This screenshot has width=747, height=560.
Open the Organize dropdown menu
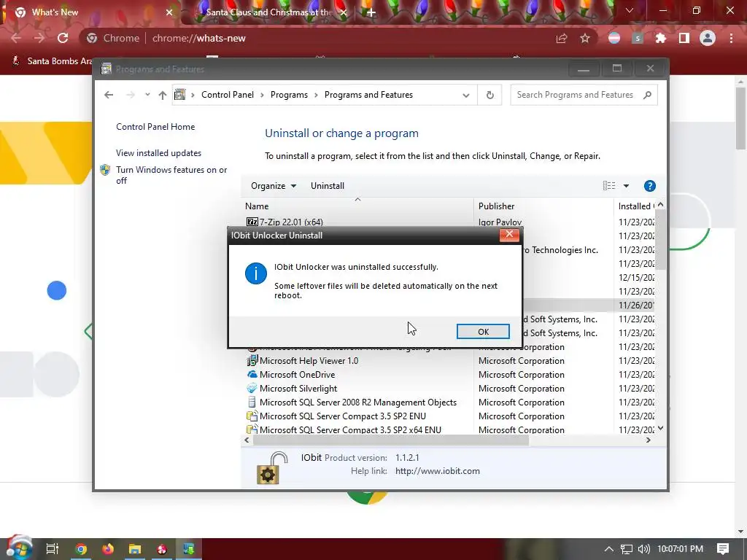coord(274,186)
